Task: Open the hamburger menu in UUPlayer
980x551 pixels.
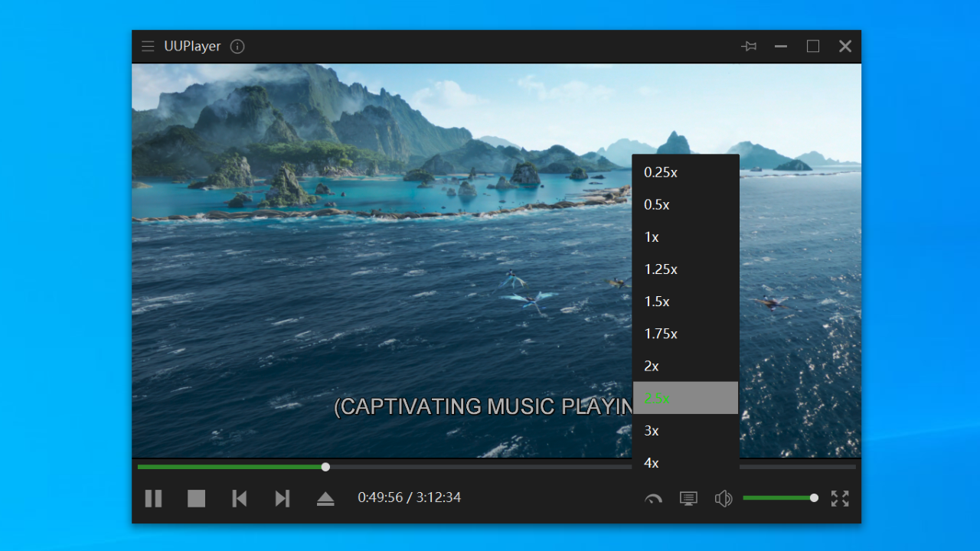Action: 148,47
